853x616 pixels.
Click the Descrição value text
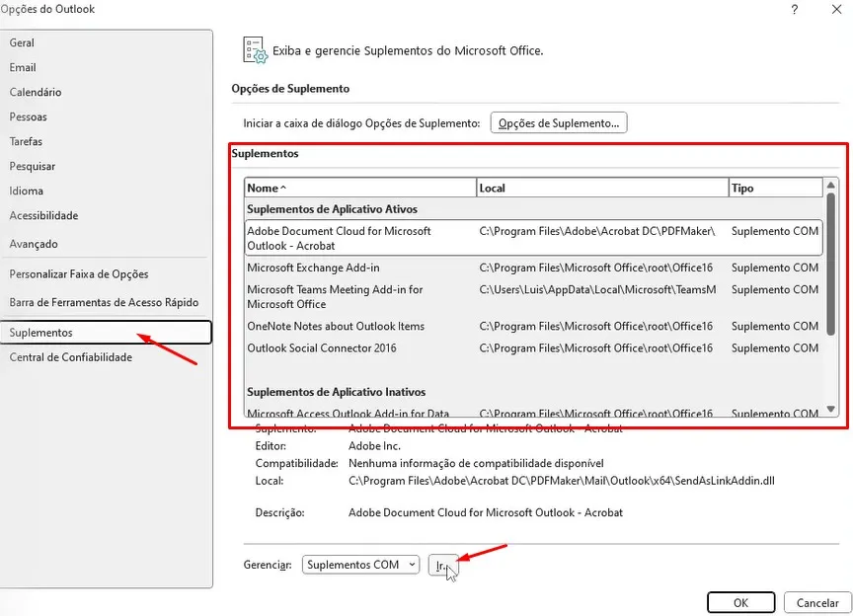[486, 512]
